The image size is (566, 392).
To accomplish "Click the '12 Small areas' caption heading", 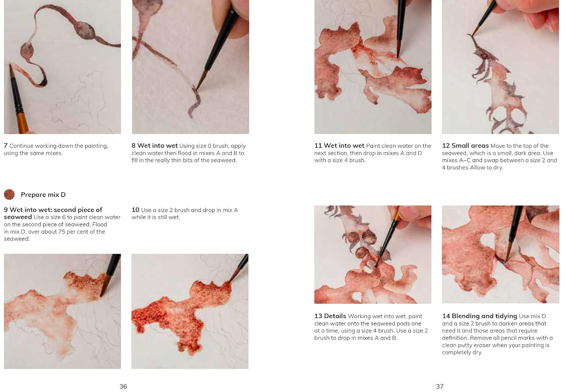I will click(x=465, y=145).
